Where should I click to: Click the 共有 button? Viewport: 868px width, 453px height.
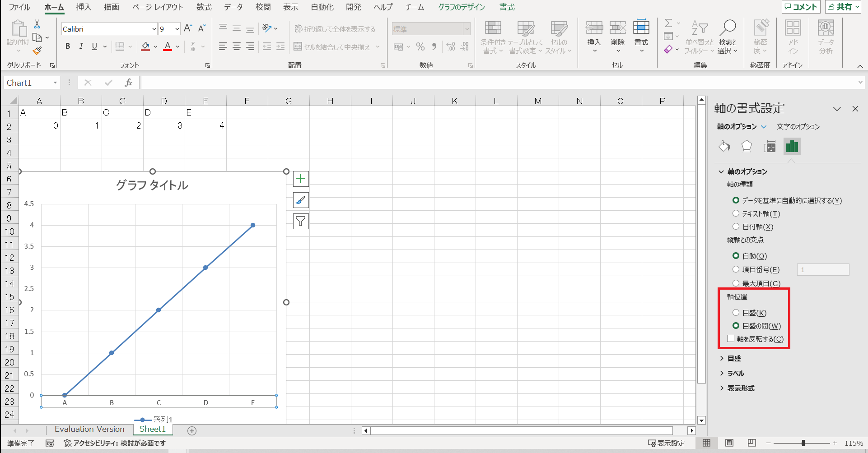(x=843, y=7)
